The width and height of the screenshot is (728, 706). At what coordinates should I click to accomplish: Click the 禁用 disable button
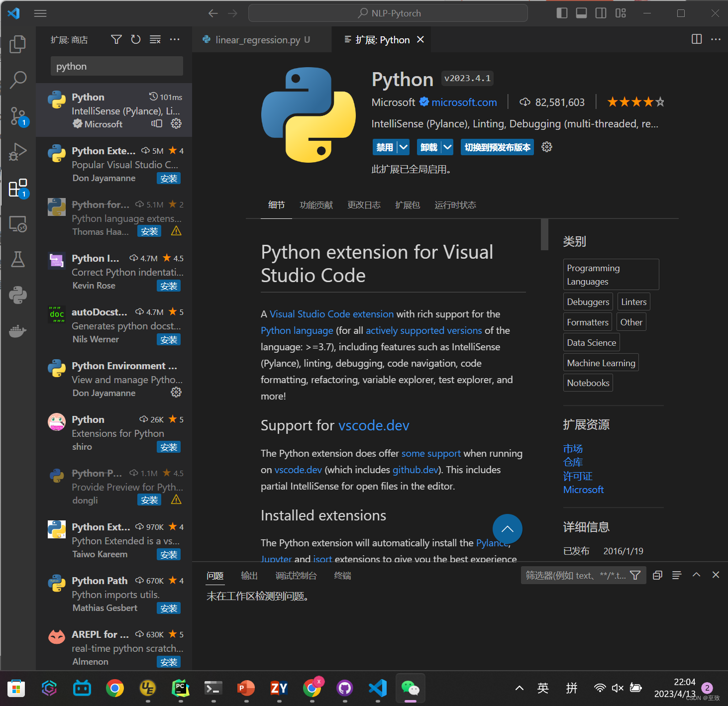coord(385,147)
